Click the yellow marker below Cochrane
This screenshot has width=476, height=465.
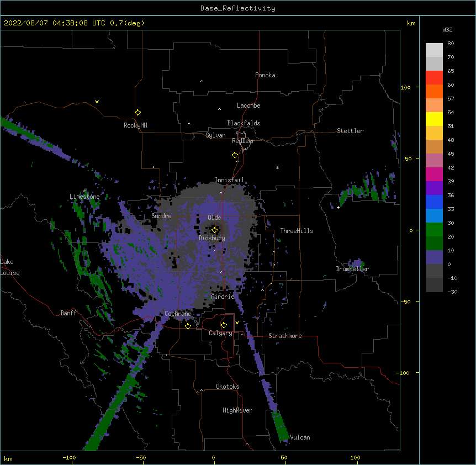188,326
